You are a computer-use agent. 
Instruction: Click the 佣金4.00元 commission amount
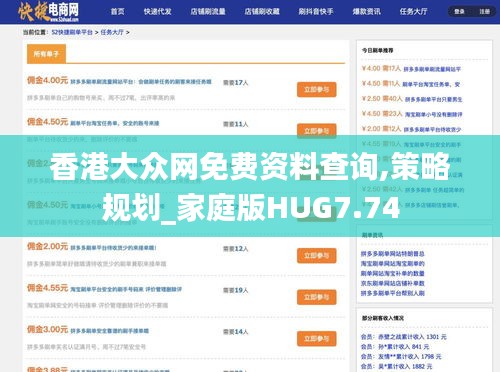[x=48, y=80]
